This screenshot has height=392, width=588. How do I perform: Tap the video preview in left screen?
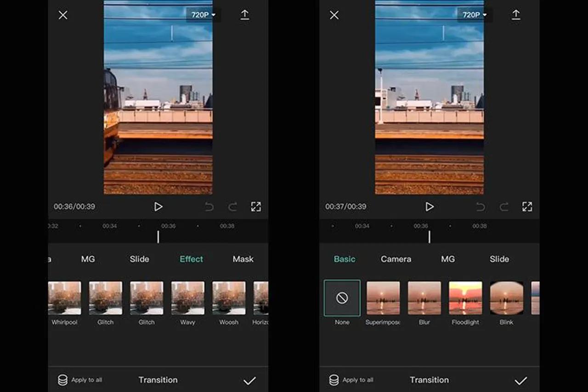coord(158,97)
